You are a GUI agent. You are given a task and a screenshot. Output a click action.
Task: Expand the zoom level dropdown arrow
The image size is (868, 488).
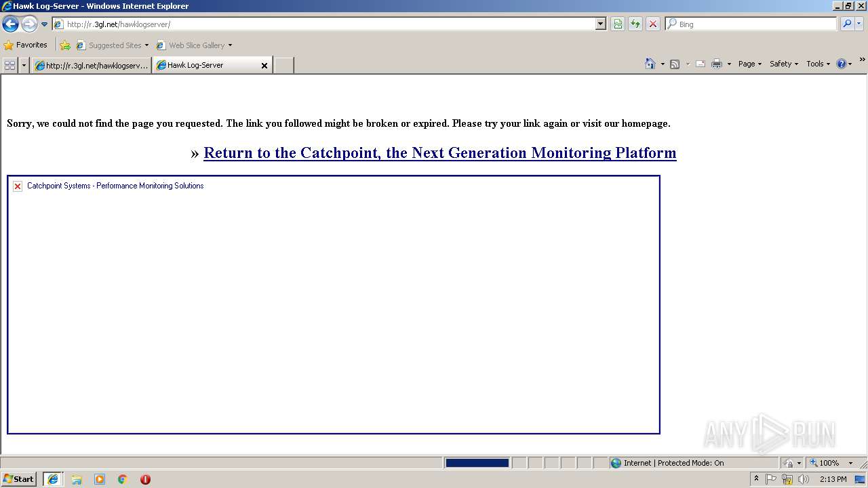tap(850, 463)
